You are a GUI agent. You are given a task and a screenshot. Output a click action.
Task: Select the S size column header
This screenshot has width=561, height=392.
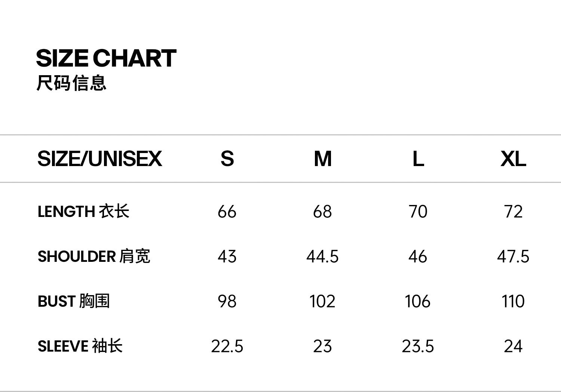[227, 159]
